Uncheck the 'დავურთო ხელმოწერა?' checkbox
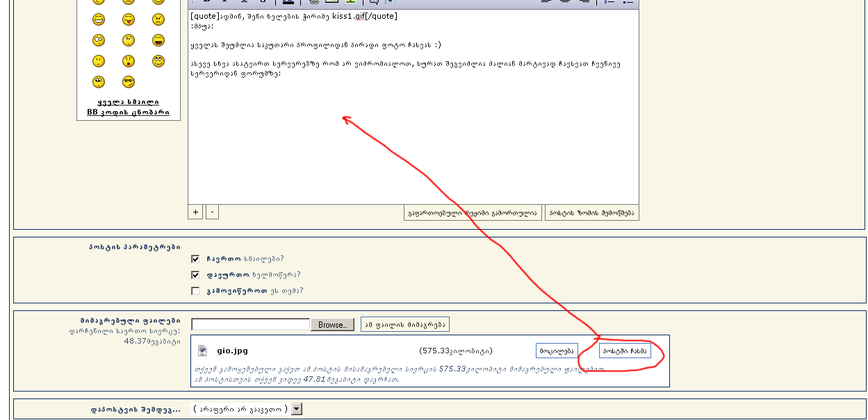Screen dimensions: 868x420 (195, 275)
